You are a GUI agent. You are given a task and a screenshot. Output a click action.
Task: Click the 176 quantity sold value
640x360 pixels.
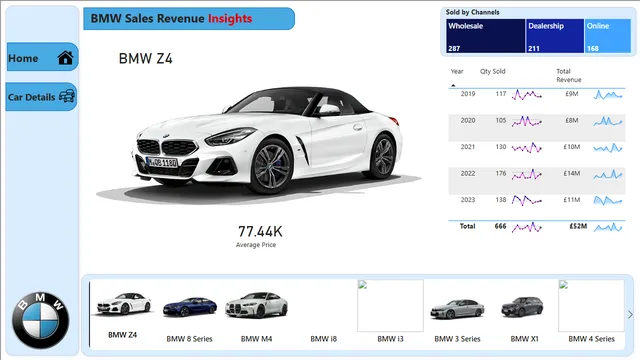[x=501, y=173]
